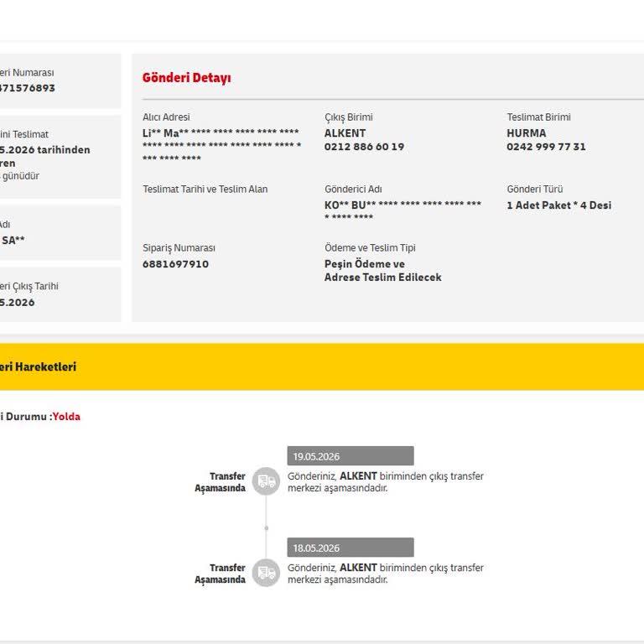Image resolution: width=644 pixels, height=644 pixels.
Task: Click the 19.05.2026 shipment description text
Action: tap(385, 482)
